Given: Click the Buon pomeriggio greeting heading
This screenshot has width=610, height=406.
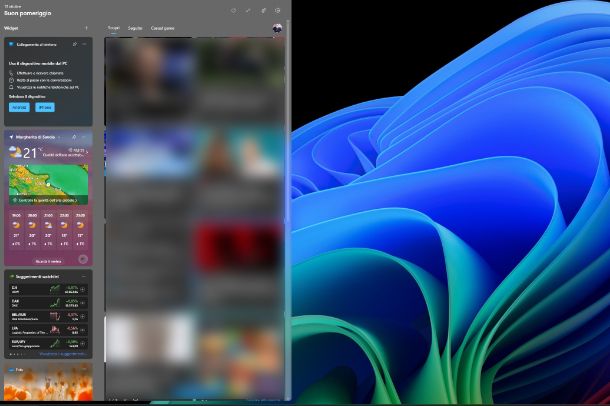Looking at the screenshot, I should click(x=28, y=13).
